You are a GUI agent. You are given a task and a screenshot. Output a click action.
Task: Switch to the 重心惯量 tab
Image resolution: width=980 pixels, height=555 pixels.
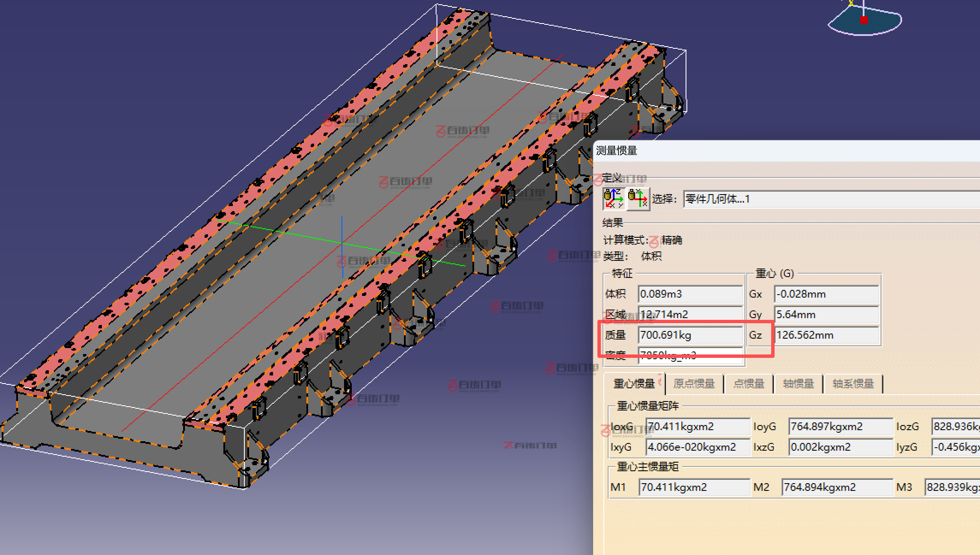pyautogui.click(x=634, y=384)
